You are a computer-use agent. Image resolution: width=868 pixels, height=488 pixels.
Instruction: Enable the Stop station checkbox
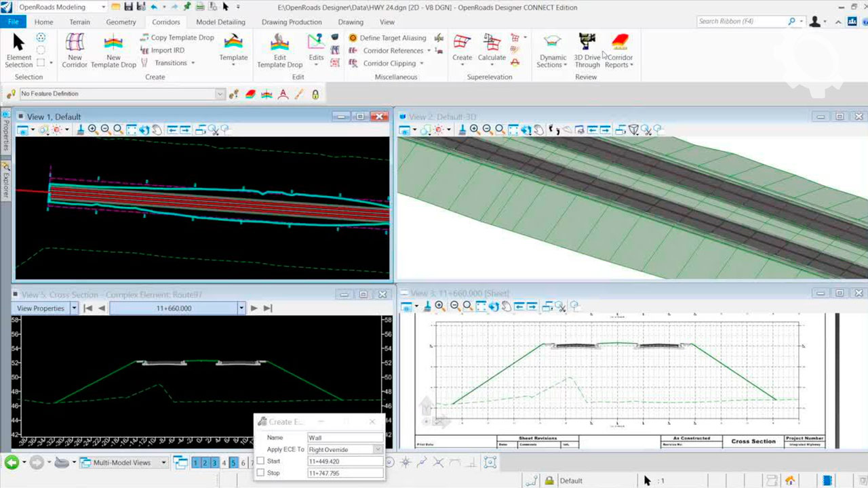tap(260, 473)
